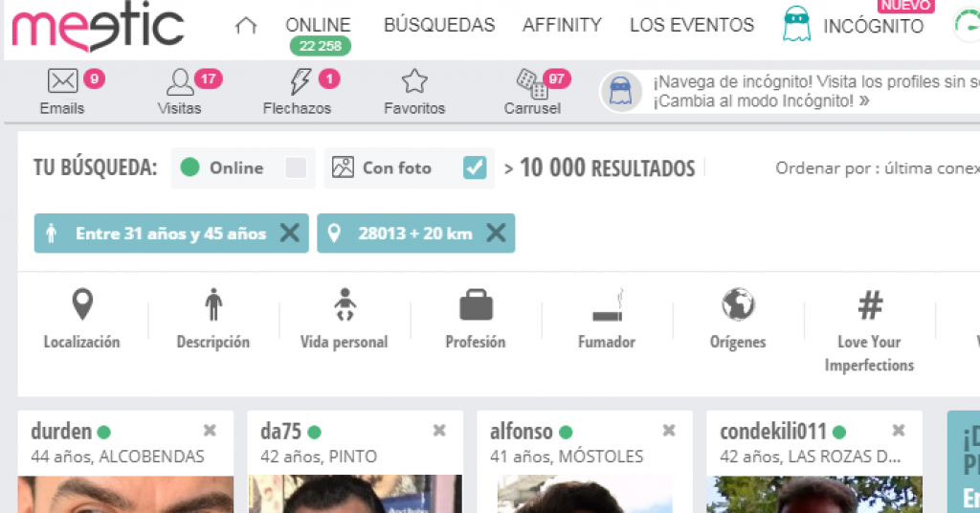
Task: Uncheck the Con foto checkbox
Action: click(475, 167)
